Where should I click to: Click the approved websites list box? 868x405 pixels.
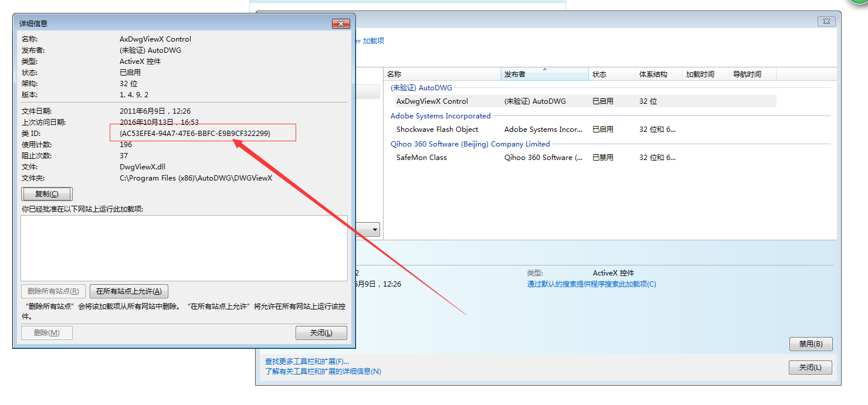pos(184,248)
